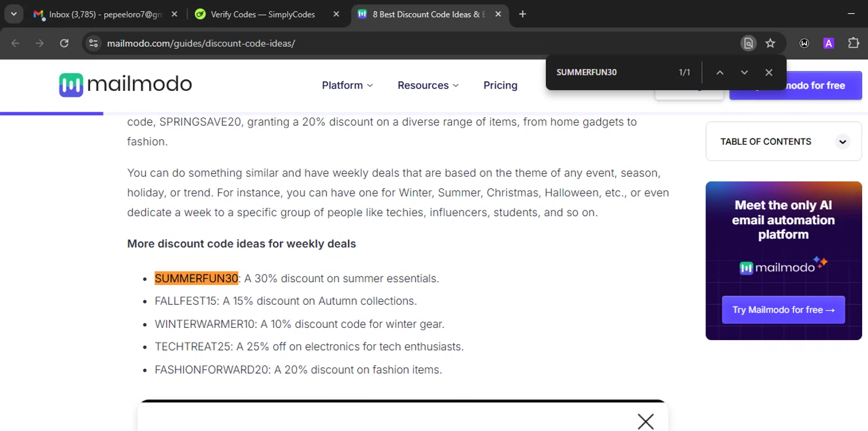Open the circular W extension icon
The image size is (868, 431).
click(x=804, y=43)
